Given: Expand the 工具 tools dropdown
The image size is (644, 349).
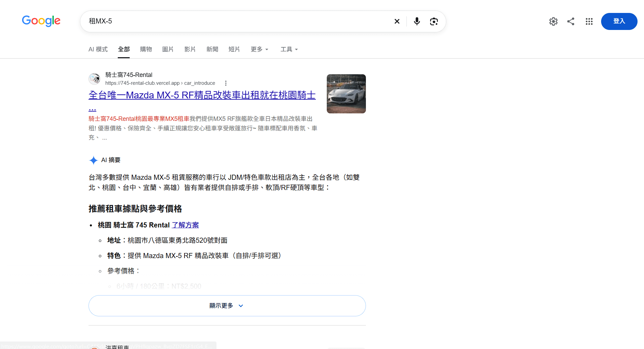Looking at the screenshot, I should point(289,49).
